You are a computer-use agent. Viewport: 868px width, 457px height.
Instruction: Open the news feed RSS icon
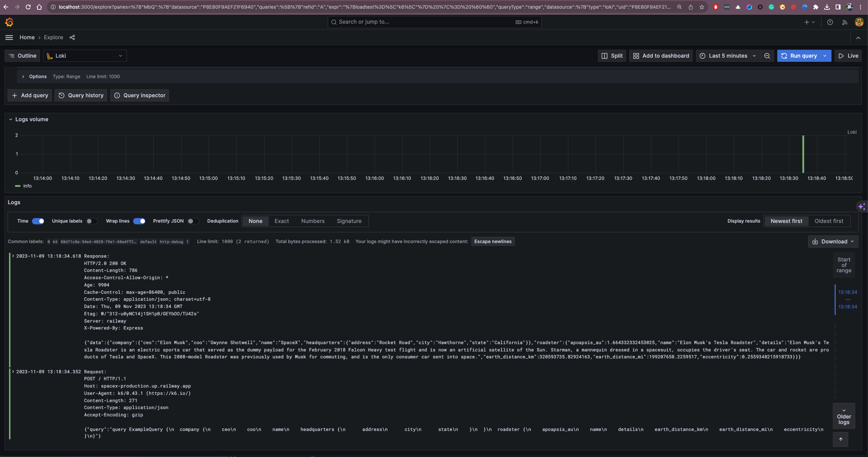coord(844,22)
